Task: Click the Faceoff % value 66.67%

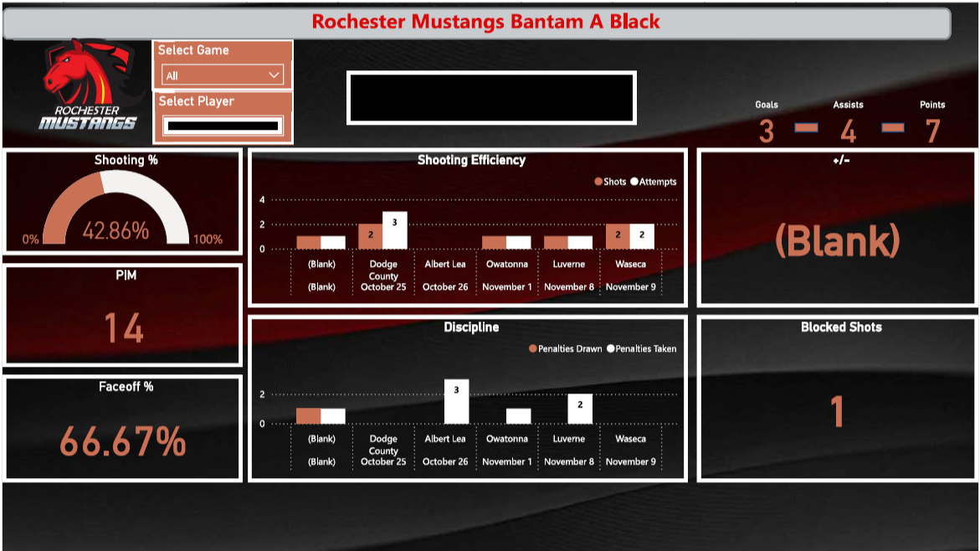Action: (123, 441)
